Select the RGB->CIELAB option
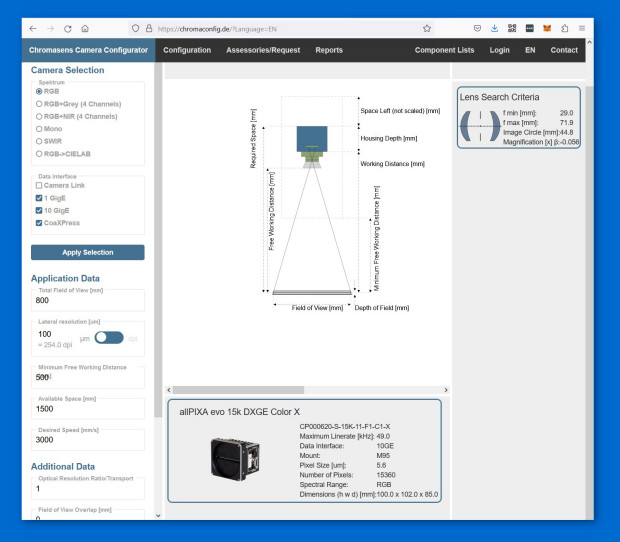 pyautogui.click(x=39, y=154)
